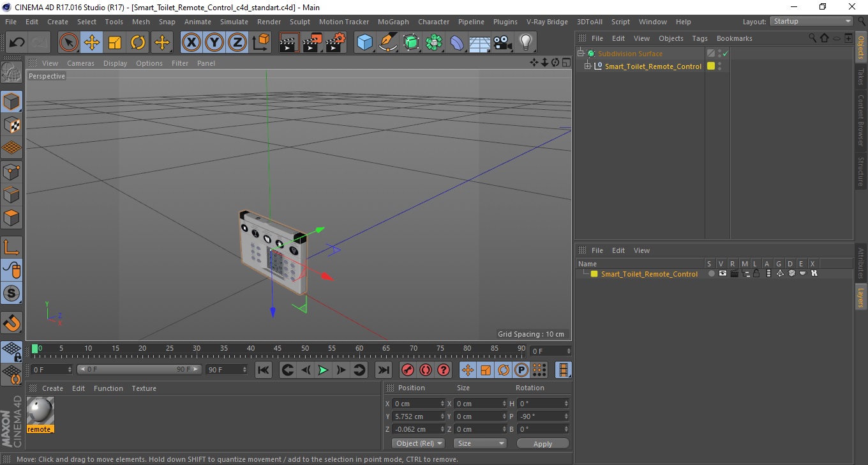Switch to Polygons mode
This screenshot has height=465, width=868.
pos(11,218)
